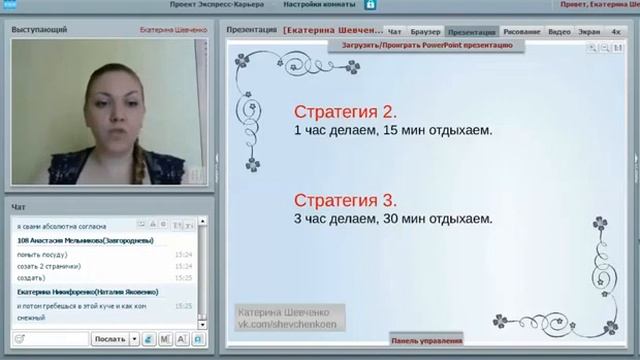Open the Рисование tab
The height and width of the screenshot is (360, 640).
coord(522,31)
